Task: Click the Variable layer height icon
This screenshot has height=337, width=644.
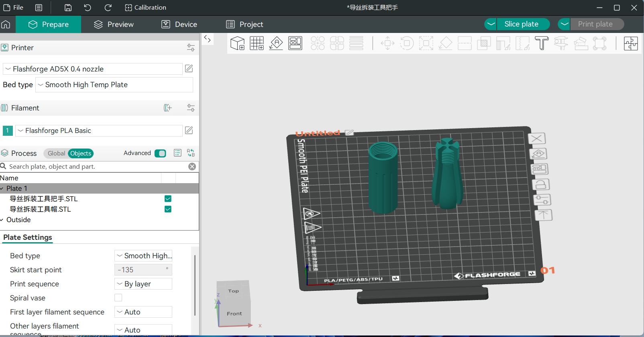Action: pyautogui.click(x=356, y=43)
